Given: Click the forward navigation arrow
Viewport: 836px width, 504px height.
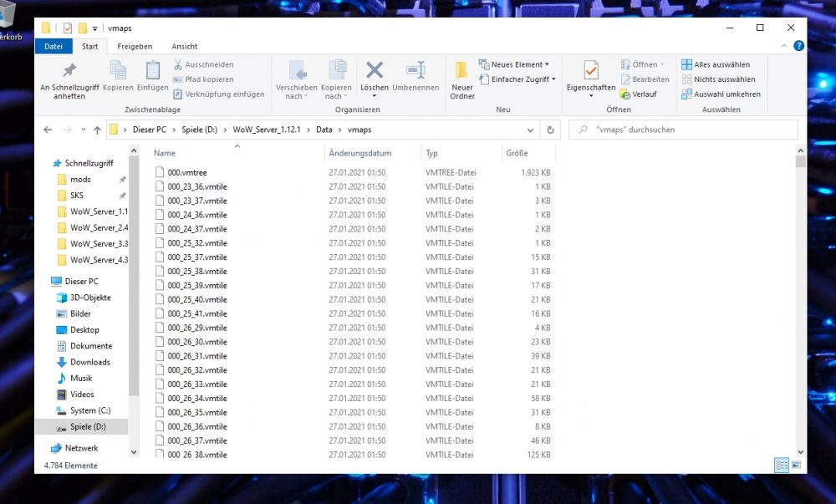Looking at the screenshot, I should 67,130.
